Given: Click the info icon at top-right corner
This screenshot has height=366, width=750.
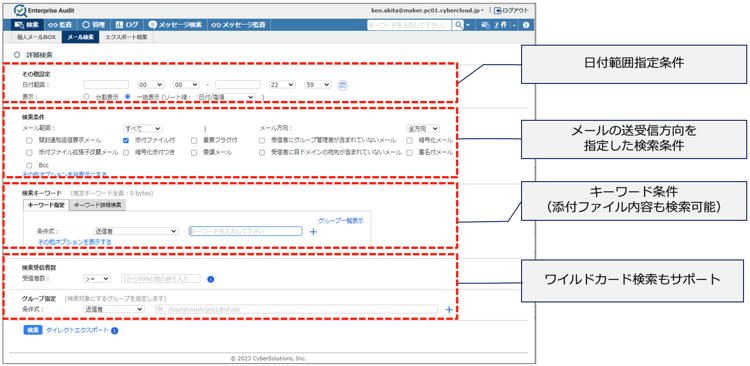Looking at the screenshot, I should coord(526,25).
